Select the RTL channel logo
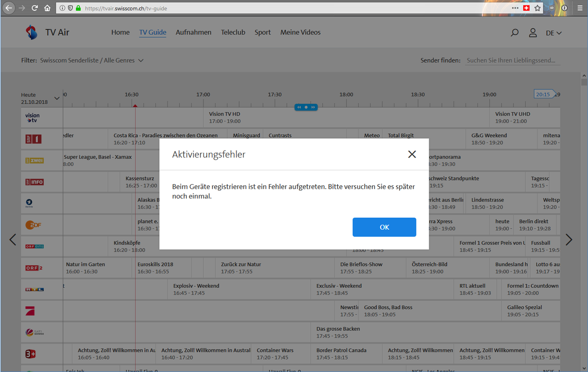Image resolution: width=588 pixels, height=372 pixels. click(34, 289)
